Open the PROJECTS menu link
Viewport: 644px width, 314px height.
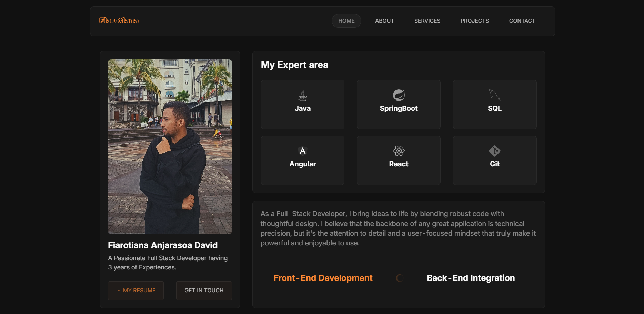pos(474,21)
